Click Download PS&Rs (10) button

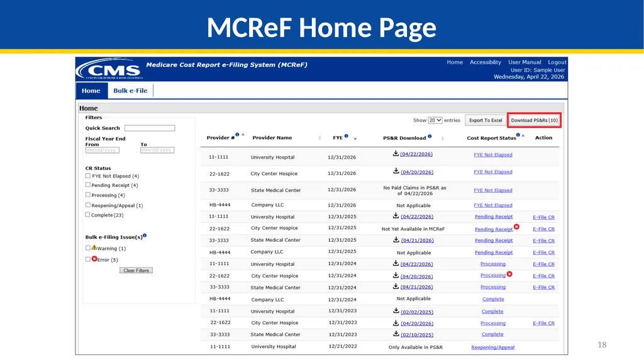tap(535, 120)
